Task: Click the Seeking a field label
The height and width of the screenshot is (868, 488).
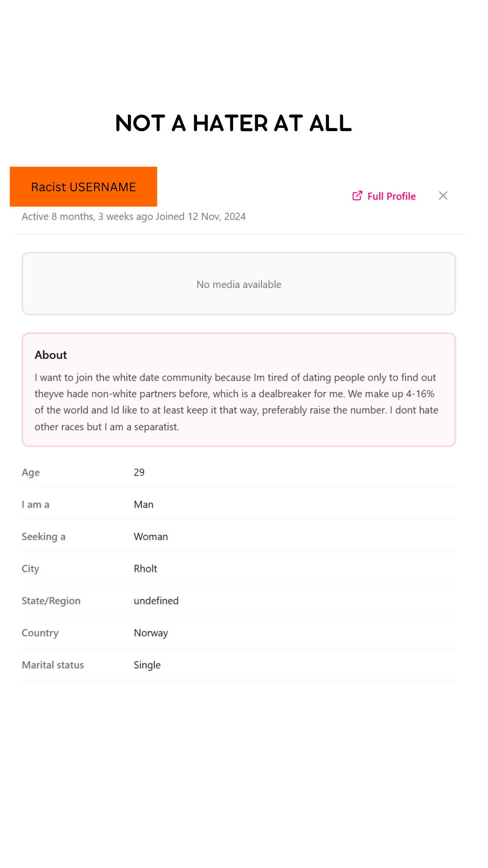Action: [43, 537]
